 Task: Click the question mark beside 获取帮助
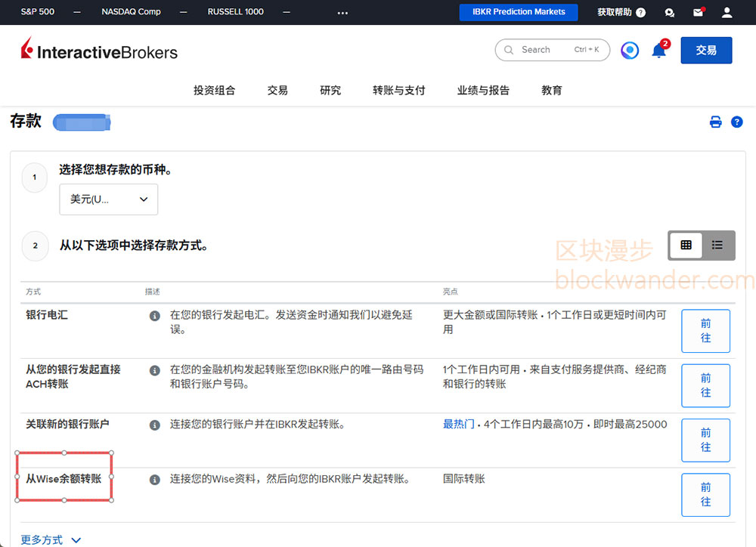[641, 13]
